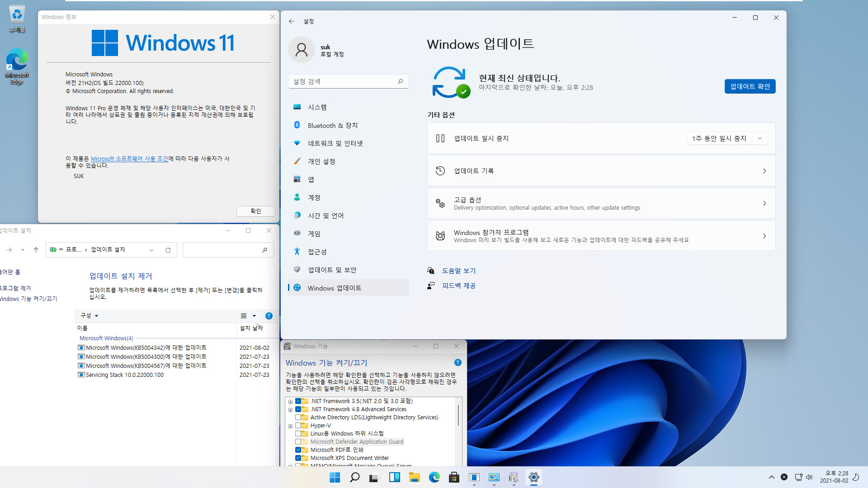Click help icon in 업데이트 설치 window
The image size is (868, 488).
(x=269, y=316)
